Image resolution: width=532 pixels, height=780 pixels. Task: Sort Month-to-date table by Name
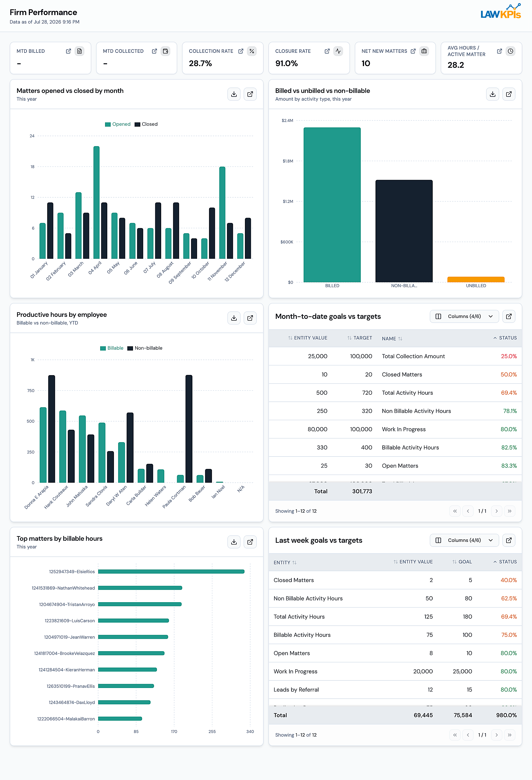(x=392, y=339)
